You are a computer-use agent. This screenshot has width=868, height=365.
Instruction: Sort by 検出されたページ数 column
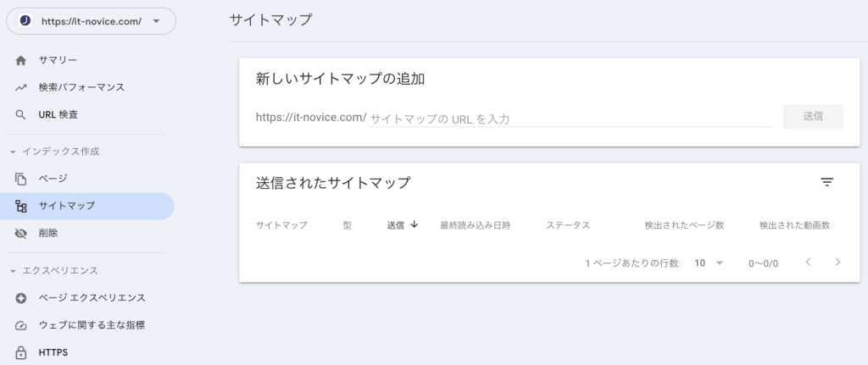684,225
